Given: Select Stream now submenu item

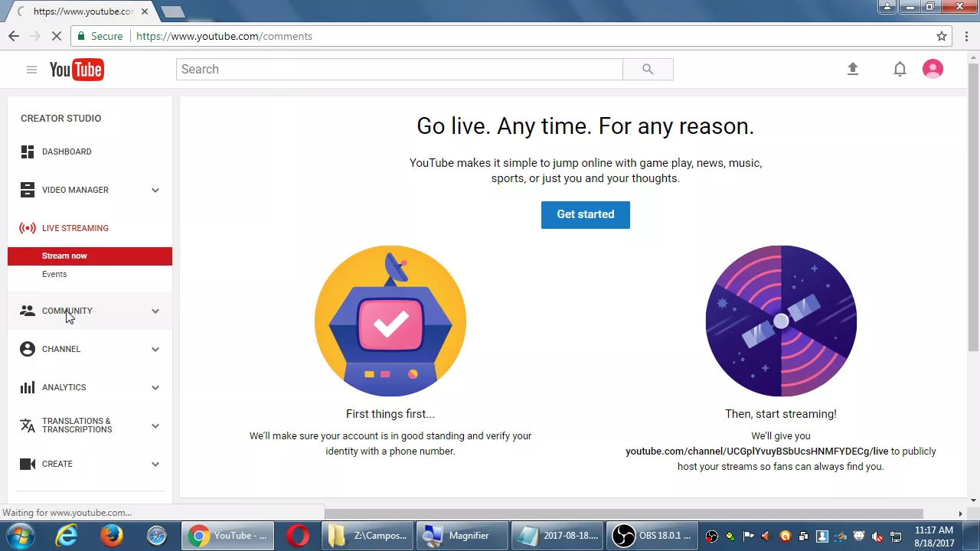Looking at the screenshot, I should 90,256.
